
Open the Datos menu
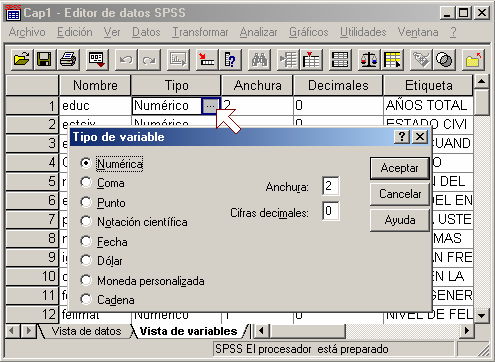click(x=146, y=32)
